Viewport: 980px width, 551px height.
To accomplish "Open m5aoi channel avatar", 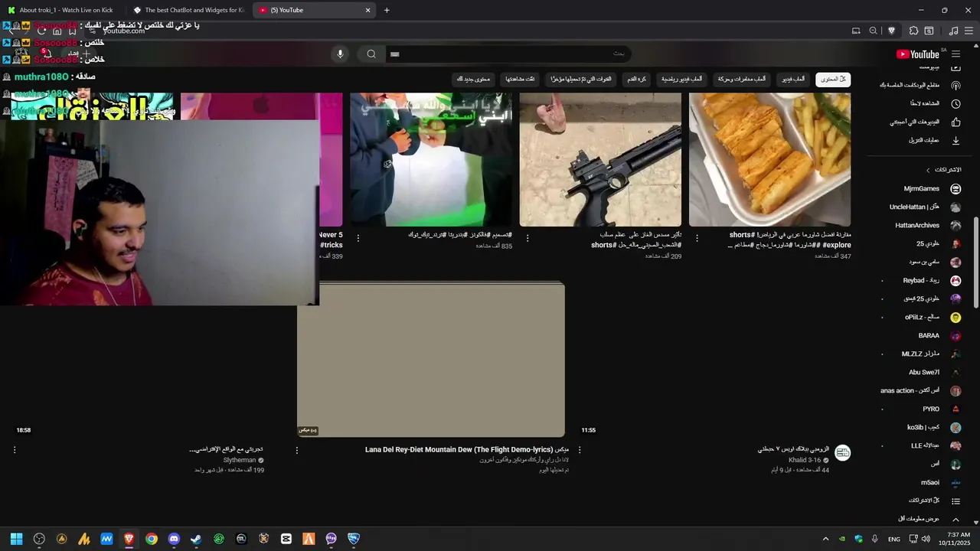I will [955, 482].
